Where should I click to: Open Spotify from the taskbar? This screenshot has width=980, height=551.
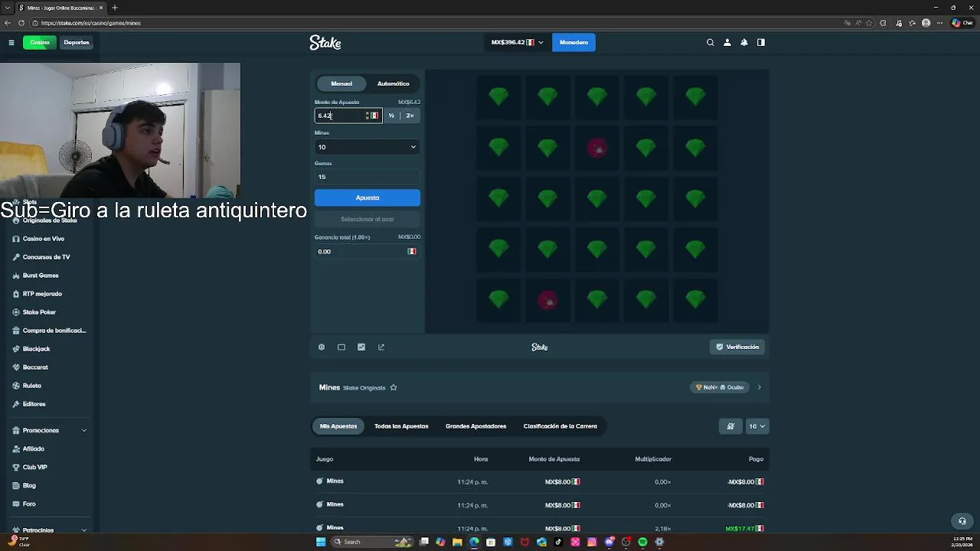(x=642, y=542)
